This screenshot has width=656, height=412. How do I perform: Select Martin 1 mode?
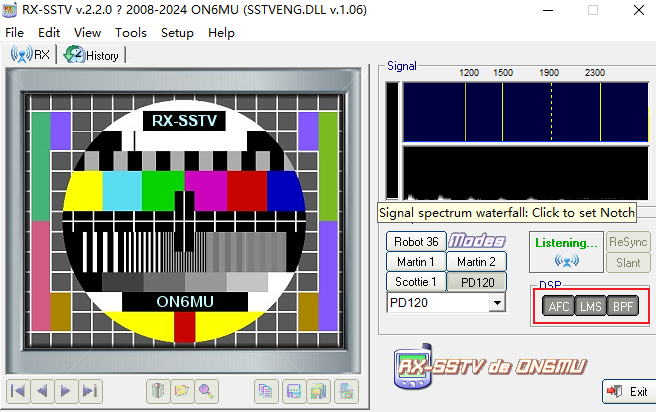click(416, 261)
